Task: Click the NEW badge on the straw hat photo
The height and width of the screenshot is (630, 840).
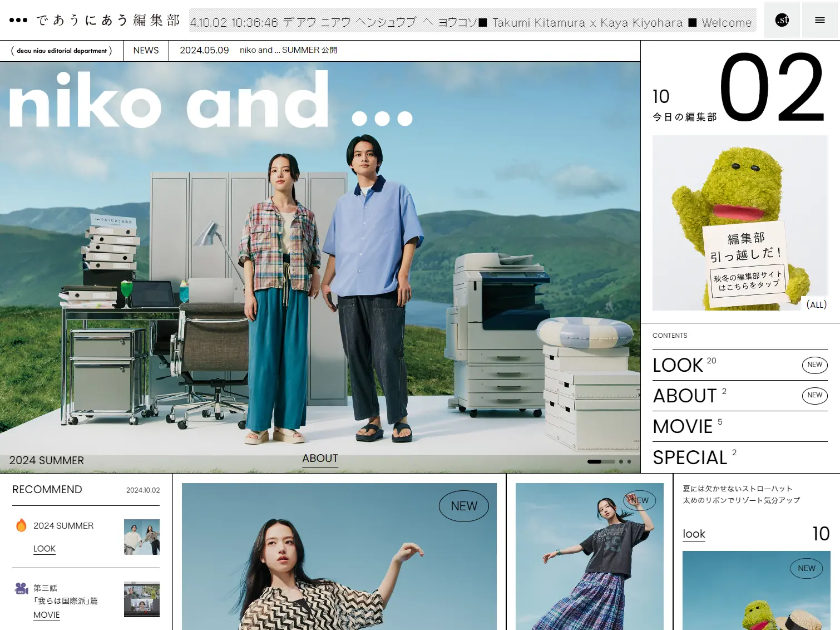Action: point(807,568)
